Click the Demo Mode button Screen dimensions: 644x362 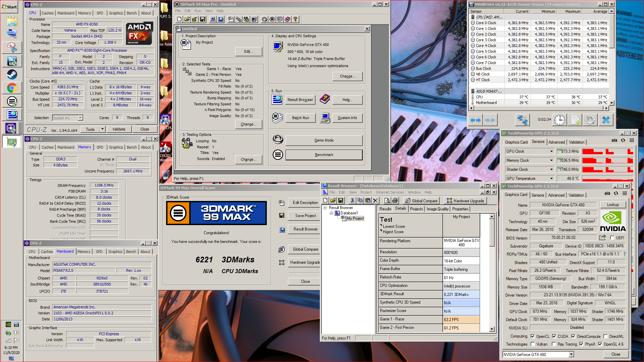point(324,140)
